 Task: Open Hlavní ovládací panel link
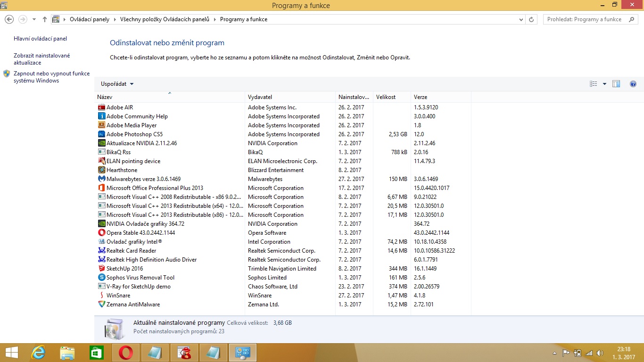(41, 39)
